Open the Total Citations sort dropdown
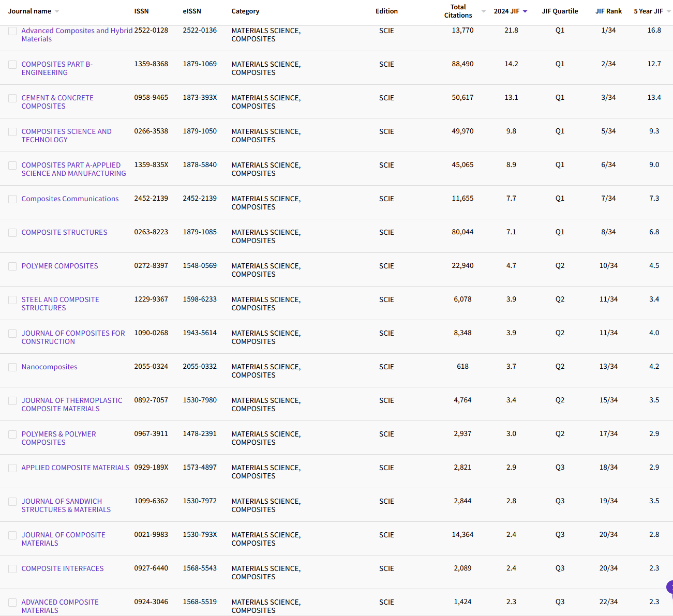This screenshot has height=616, width=673. point(483,11)
